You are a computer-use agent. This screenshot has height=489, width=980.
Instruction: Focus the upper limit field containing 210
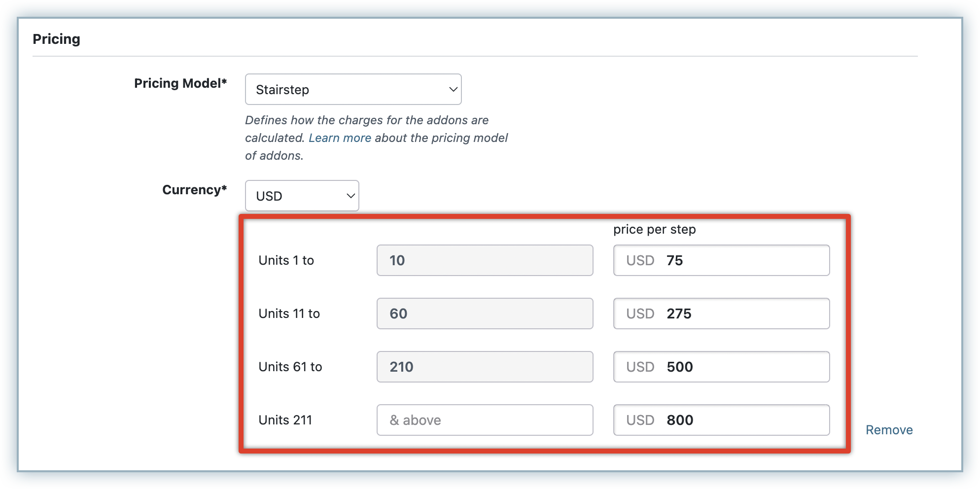pos(485,367)
